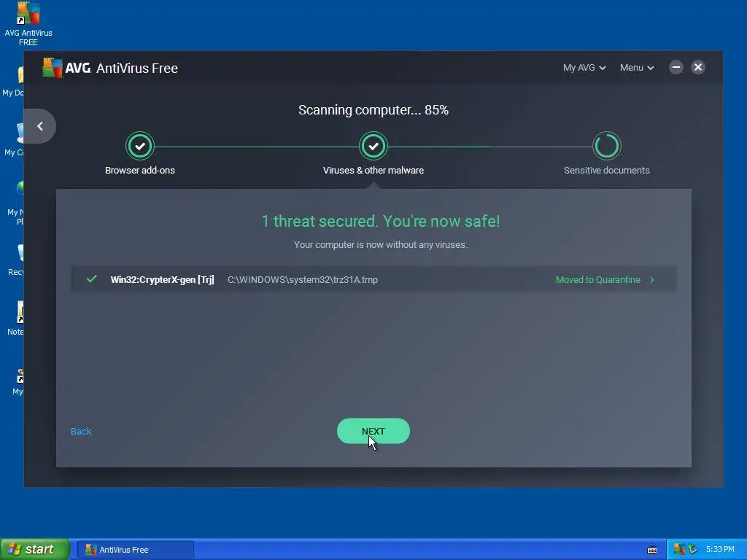Click the Moved to Quarantine link

click(598, 280)
